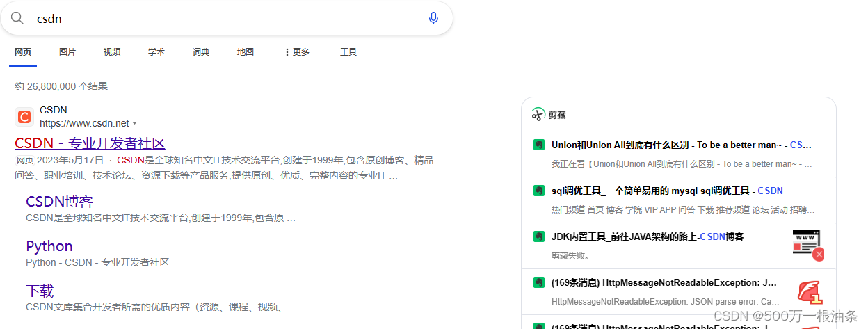Click the Evernote scissors clipper icon
This screenshot has height=329, width=868.
(538, 115)
